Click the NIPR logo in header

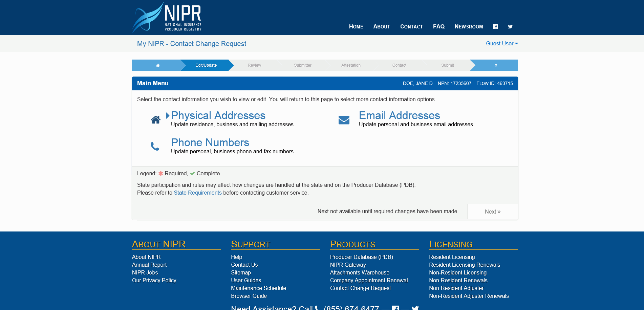click(167, 17)
